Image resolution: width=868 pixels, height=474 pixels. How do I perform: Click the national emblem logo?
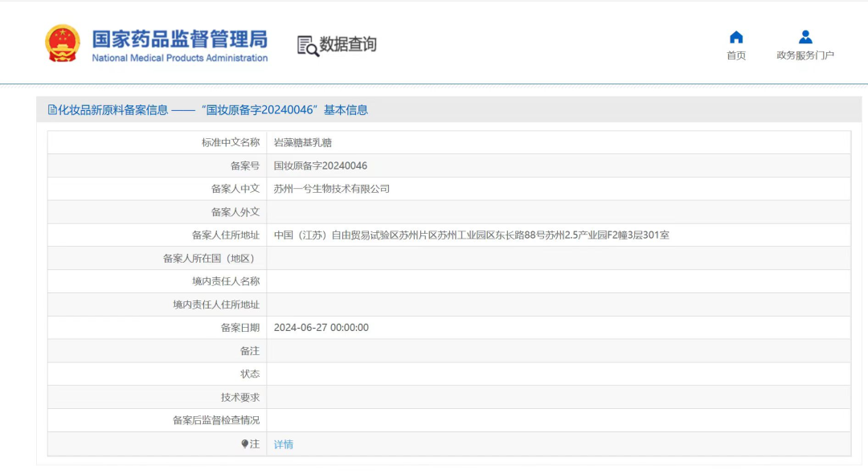[63, 43]
